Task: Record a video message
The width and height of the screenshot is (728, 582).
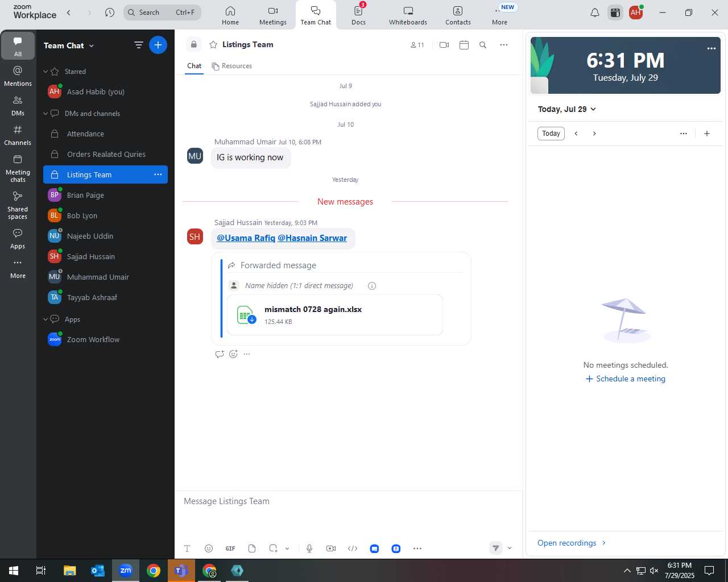Action: coord(331,548)
